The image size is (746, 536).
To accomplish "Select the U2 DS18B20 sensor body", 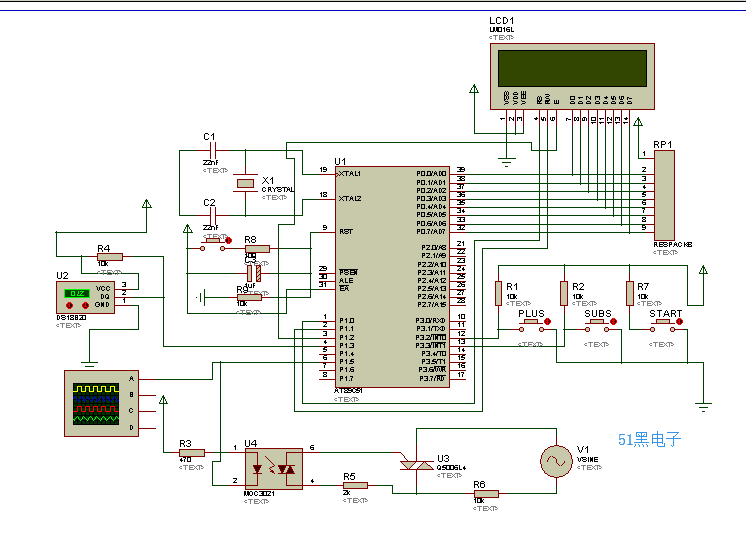I will click(86, 297).
